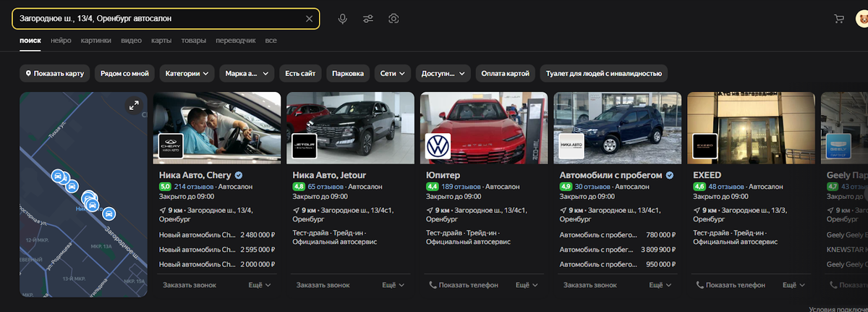Expand Ещё menu on the Jetour card
The height and width of the screenshot is (312, 868).
pyautogui.click(x=393, y=285)
